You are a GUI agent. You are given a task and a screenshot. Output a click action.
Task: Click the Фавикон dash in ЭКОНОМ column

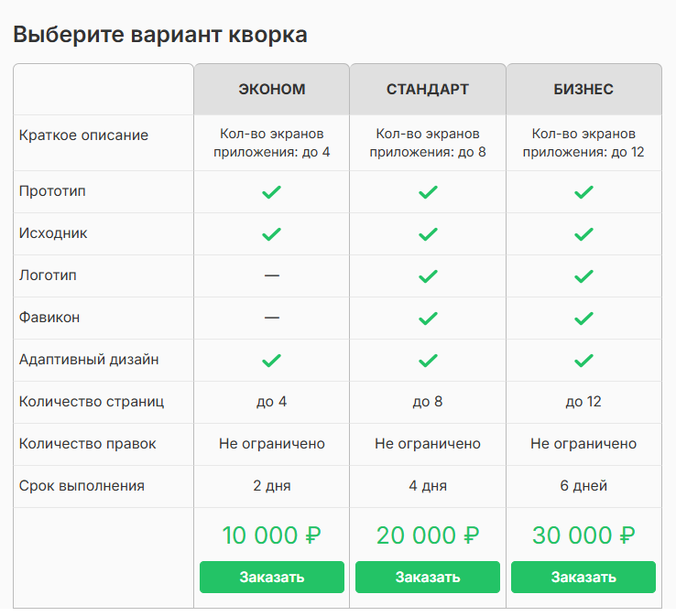pyautogui.click(x=271, y=319)
